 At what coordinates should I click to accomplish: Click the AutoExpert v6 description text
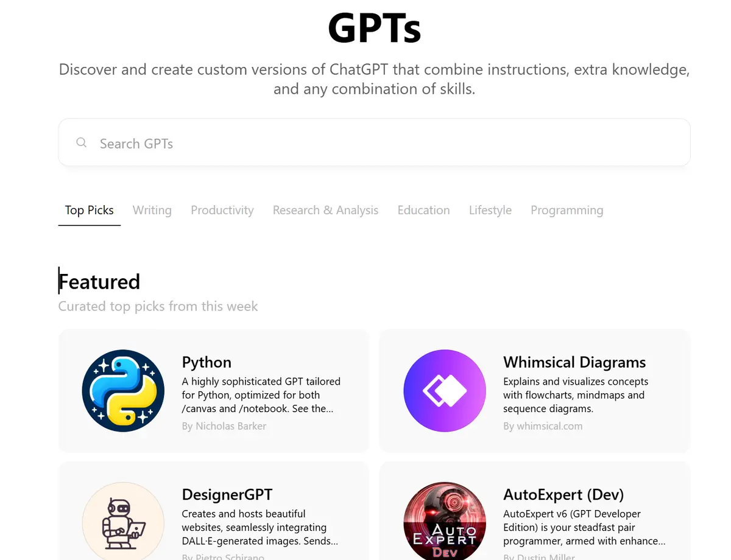pyautogui.click(x=584, y=527)
